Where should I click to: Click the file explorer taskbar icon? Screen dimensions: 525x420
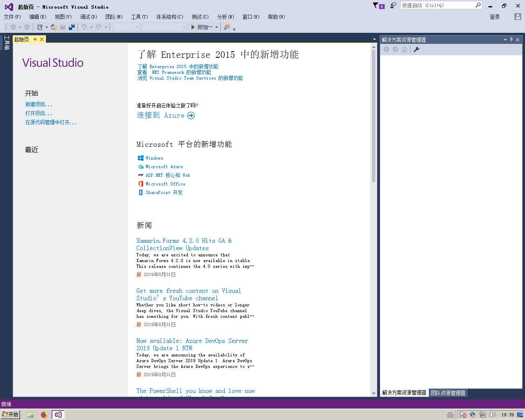click(x=30, y=415)
